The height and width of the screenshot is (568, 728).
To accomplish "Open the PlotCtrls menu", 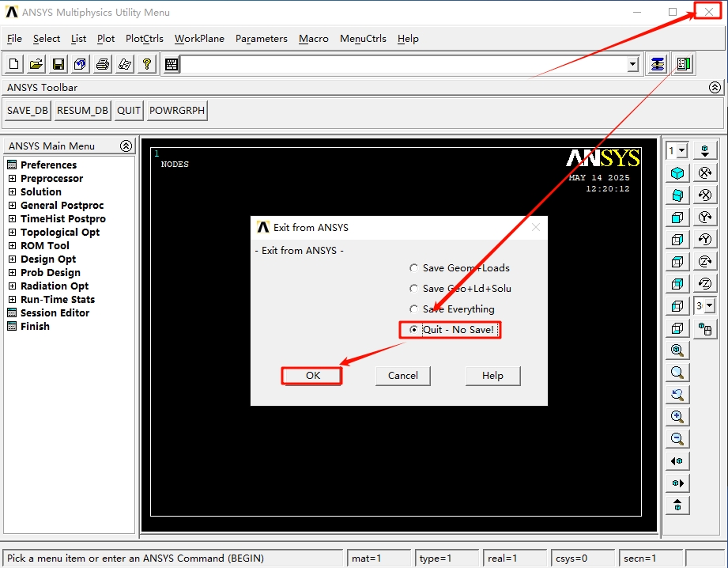I will click(x=144, y=39).
